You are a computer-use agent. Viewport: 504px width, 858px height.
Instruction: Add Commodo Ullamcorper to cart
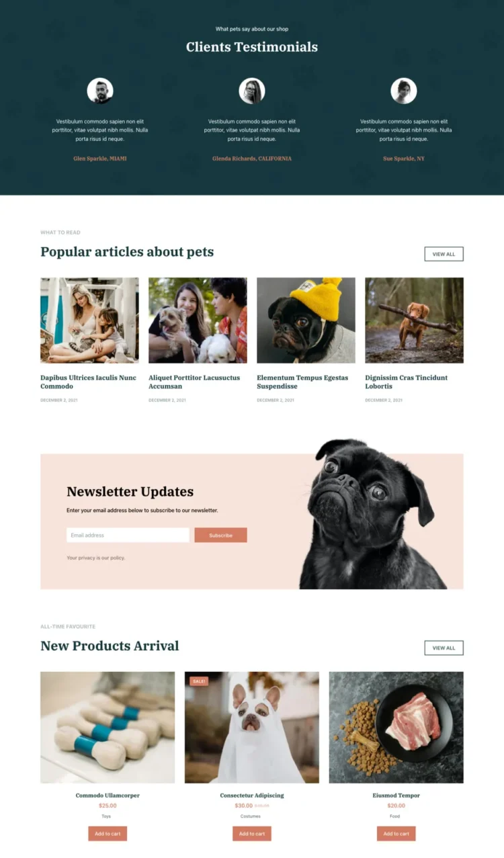point(108,833)
